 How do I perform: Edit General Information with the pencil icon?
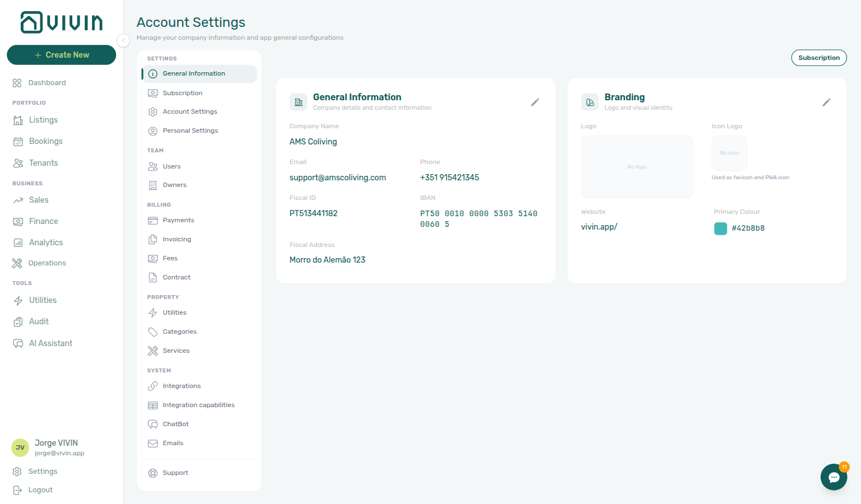(x=535, y=102)
